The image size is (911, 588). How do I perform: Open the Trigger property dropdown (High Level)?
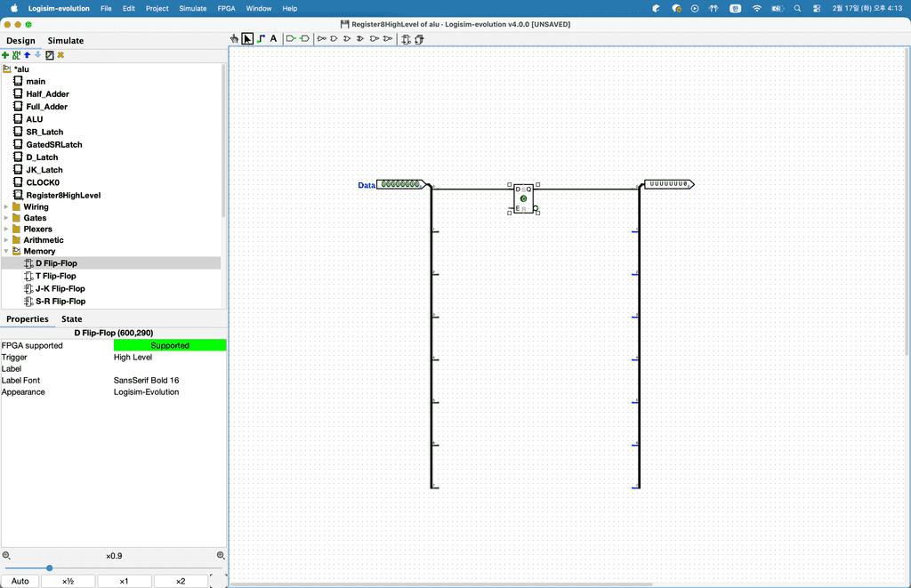click(169, 357)
